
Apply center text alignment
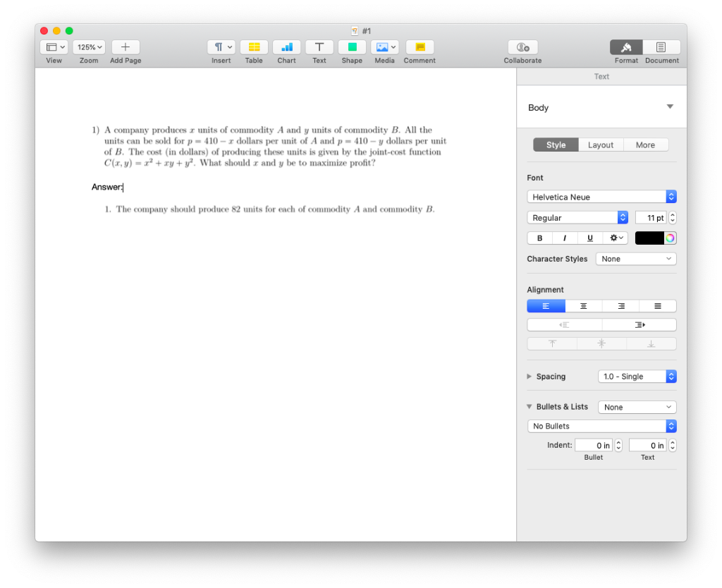(x=583, y=305)
